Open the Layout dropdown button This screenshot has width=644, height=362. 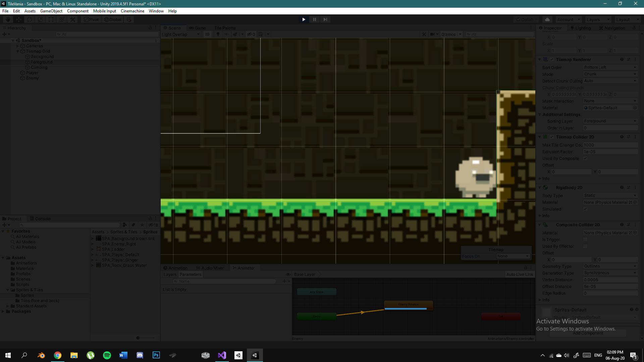click(627, 19)
